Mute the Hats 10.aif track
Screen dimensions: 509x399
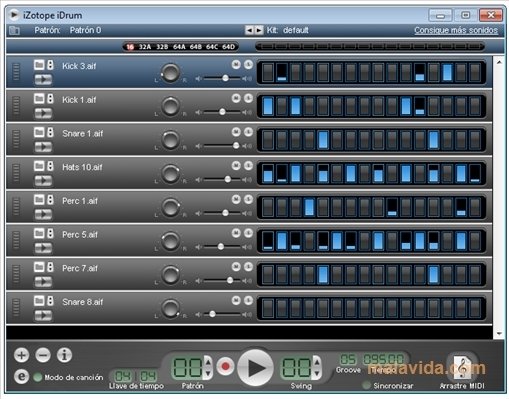pyautogui.click(x=236, y=166)
